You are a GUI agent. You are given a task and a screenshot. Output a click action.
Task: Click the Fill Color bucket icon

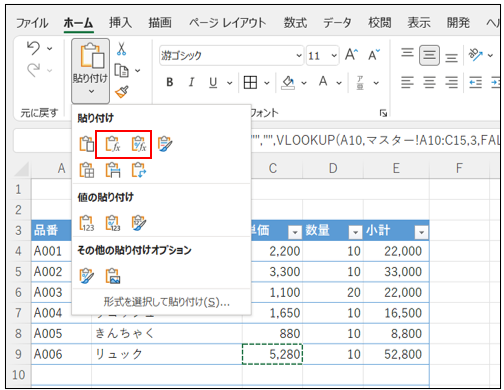point(288,82)
